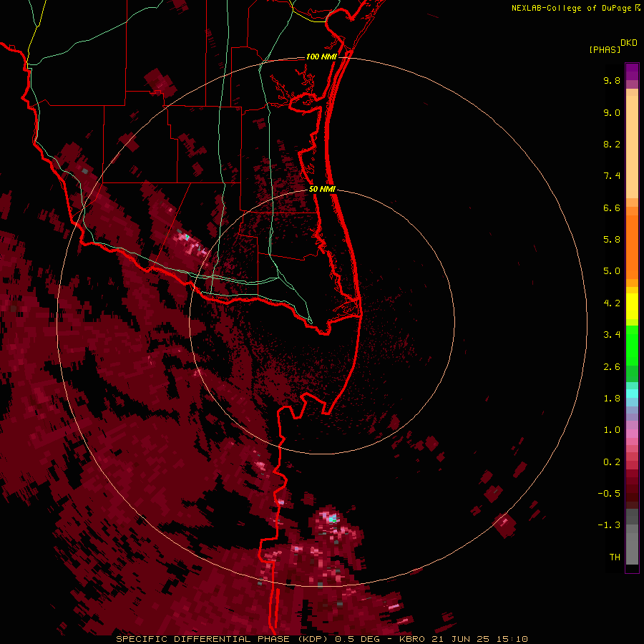Viewport: 644px width, 644px height.
Task: Click the 4.2 value on the color scale
Action: click(x=612, y=303)
